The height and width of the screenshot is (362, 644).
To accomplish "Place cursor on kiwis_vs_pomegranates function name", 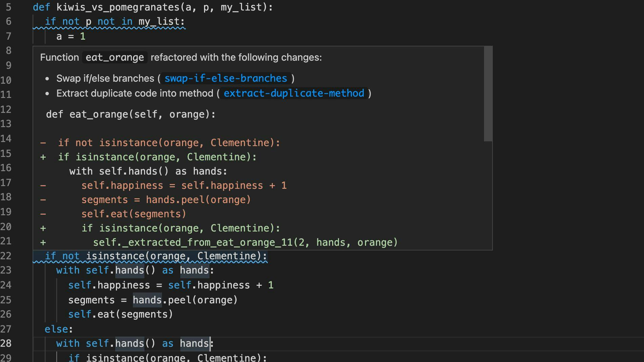I will pos(112,7).
